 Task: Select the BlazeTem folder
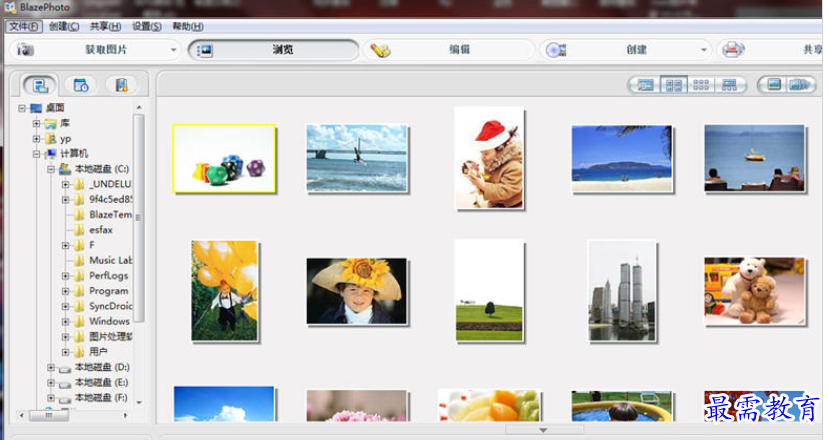click(110, 214)
